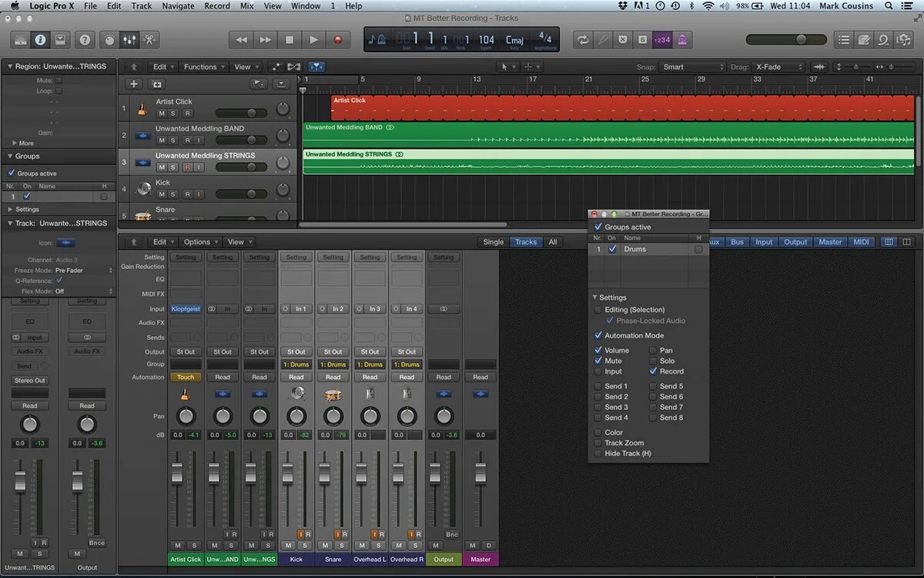
Task: Enable the Pan group setting
Action: coord(653,350)
